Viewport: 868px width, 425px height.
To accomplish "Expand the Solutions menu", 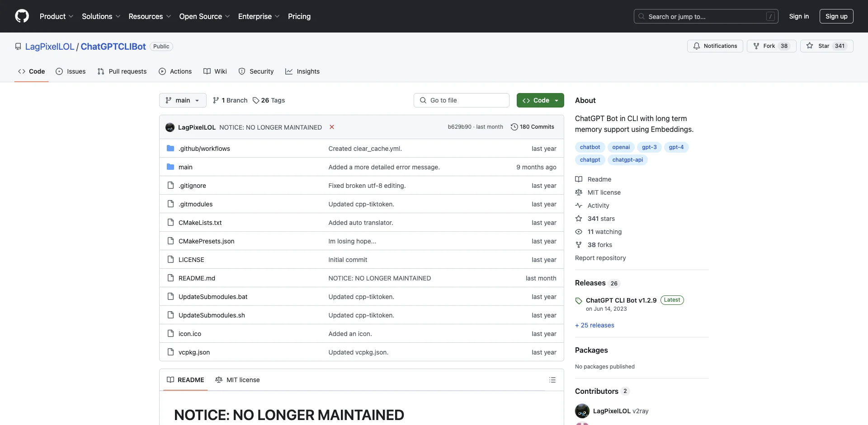I will click(x=101, y=16).
